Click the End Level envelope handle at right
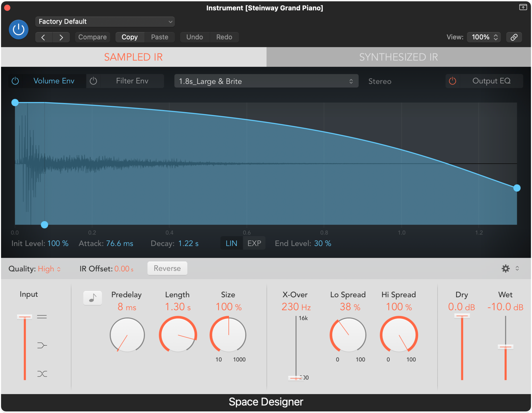This screenshot has width=532, height=413. click(517, 188)
